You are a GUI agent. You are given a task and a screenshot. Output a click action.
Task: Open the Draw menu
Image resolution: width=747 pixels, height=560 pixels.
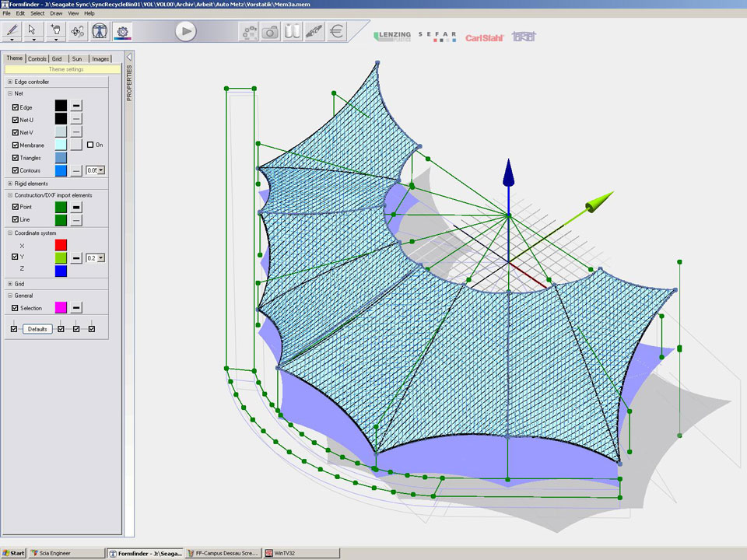(x=56, y=13)
